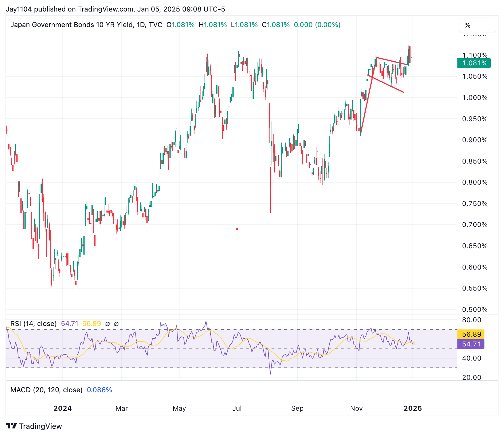Click the 0.800% price axis label
The height and width of the screenshot is (436, 504).
(x=475, y=182)
